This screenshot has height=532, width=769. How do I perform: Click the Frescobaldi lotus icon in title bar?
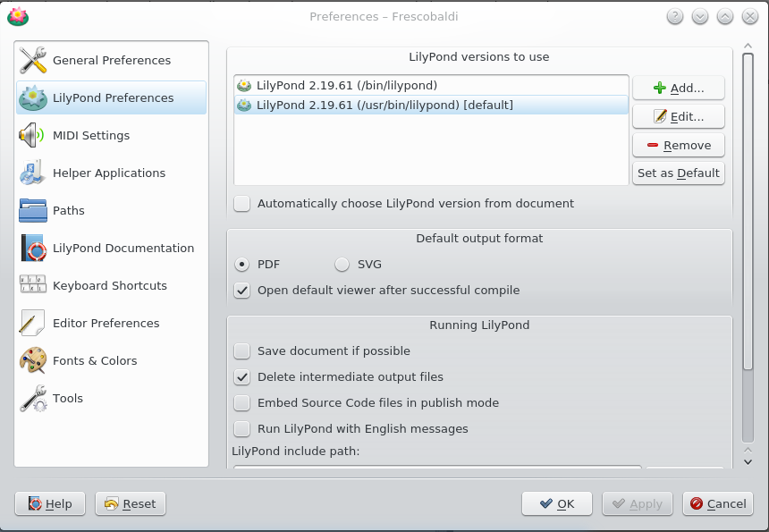tap(18, 17)
